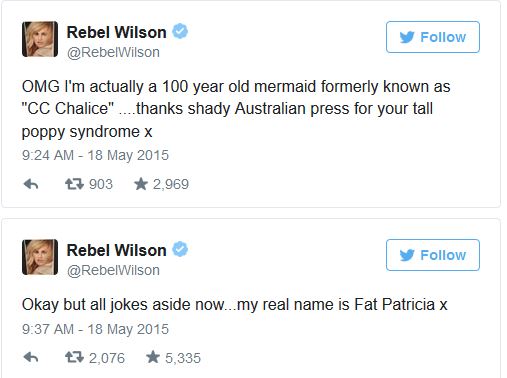Favorite the tweet with 2,969 stars
Image resolution: width=507 pixels, height=378 pixels.
pos(141,184)
